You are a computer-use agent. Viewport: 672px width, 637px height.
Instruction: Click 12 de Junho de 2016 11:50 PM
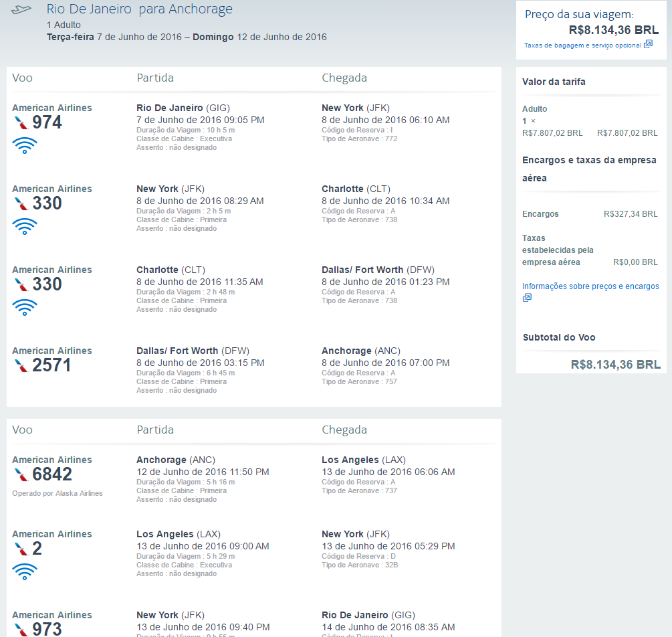pyautogui.click(x=203, y=472)
